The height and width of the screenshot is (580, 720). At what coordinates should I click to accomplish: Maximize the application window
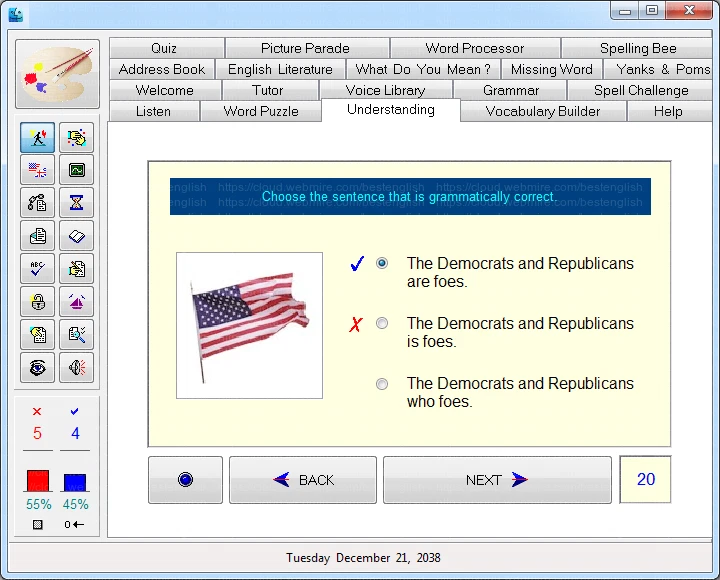click(x=652, y=11)
